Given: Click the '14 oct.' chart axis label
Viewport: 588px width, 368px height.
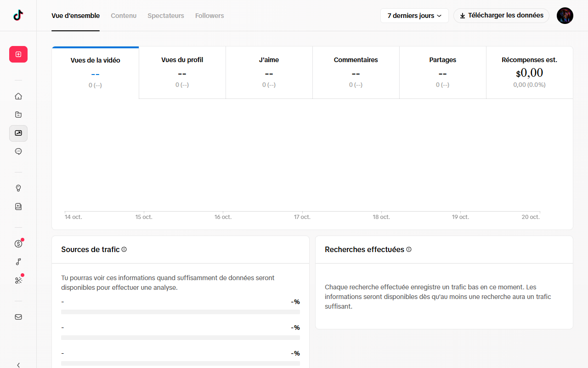Looking at the screenshot, I should (73, 217).
